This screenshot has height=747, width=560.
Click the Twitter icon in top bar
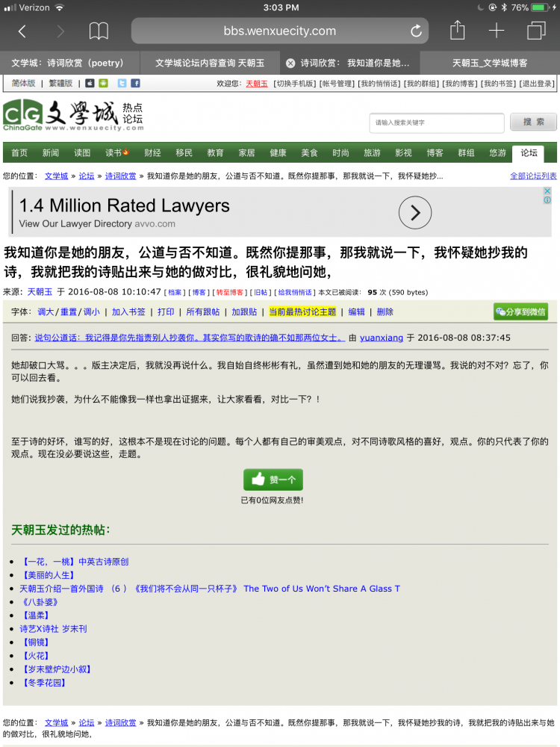point(120,84)
